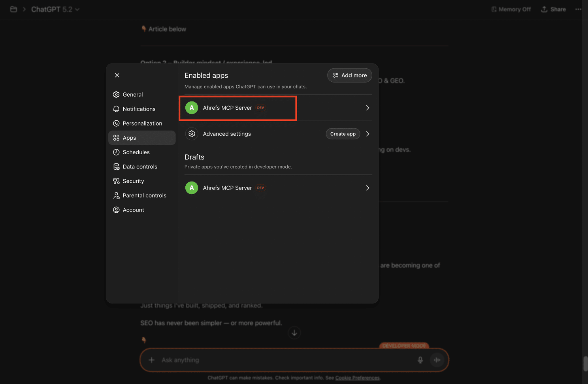Select the Apps grid icon in the sidebar

[116, 138]
